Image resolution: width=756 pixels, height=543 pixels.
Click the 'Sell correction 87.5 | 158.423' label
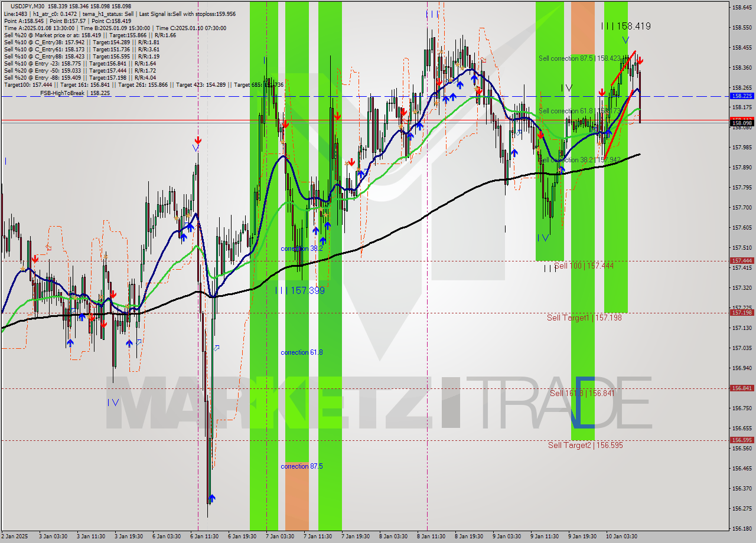click(579, 58)
